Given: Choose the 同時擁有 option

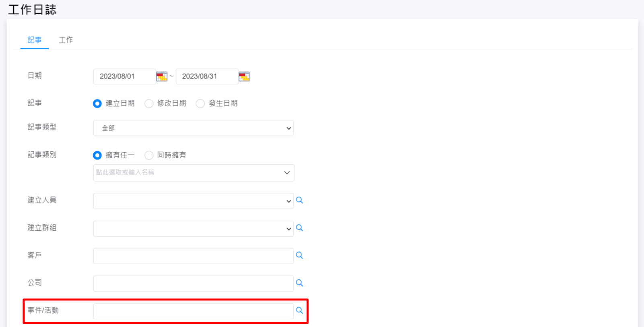Looking at the screenshot, I should pyautogui.click(x=149, y=155).
